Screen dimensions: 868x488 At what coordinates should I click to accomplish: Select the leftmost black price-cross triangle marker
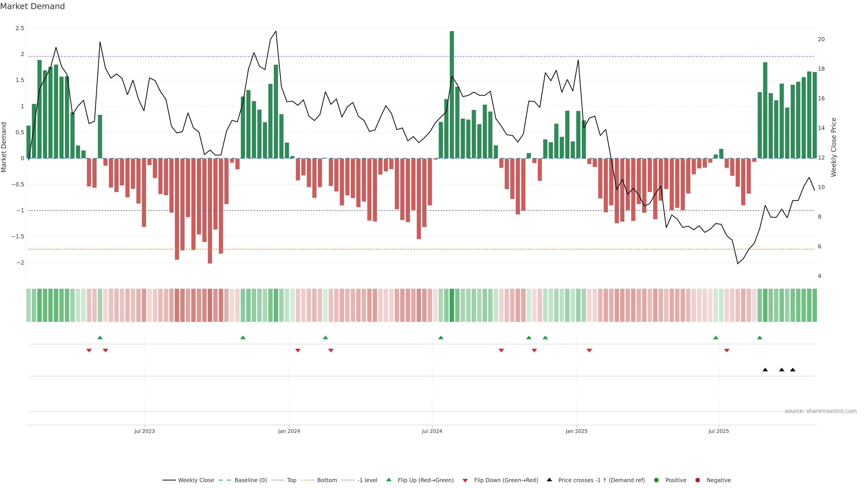click(765, 370)
